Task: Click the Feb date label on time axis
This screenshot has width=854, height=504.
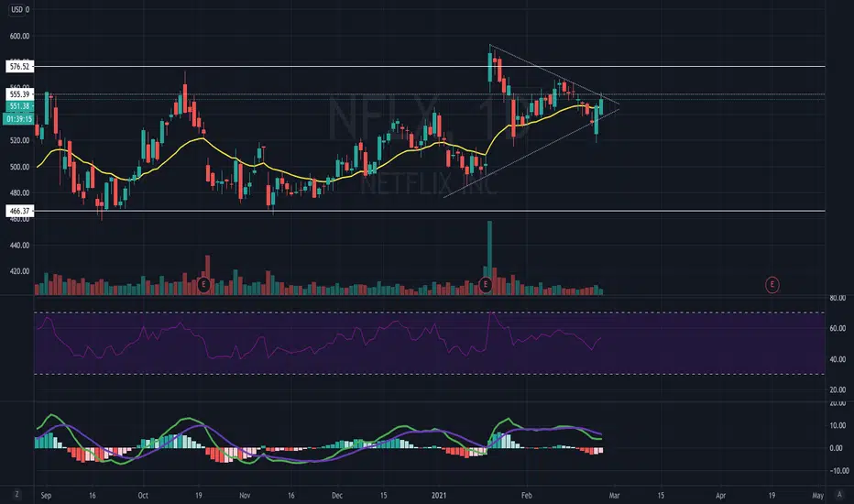Action: (x=526, y=495)
